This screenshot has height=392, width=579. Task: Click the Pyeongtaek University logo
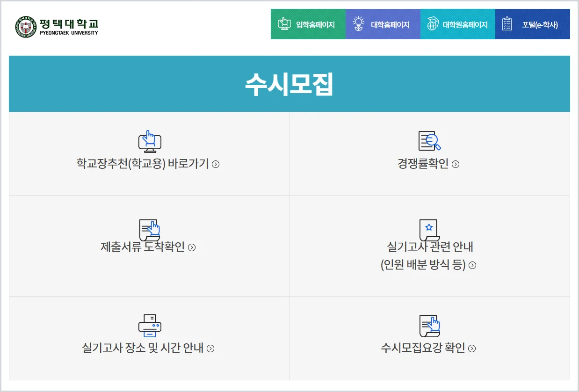pyautogui.click(x=56, y=27)
